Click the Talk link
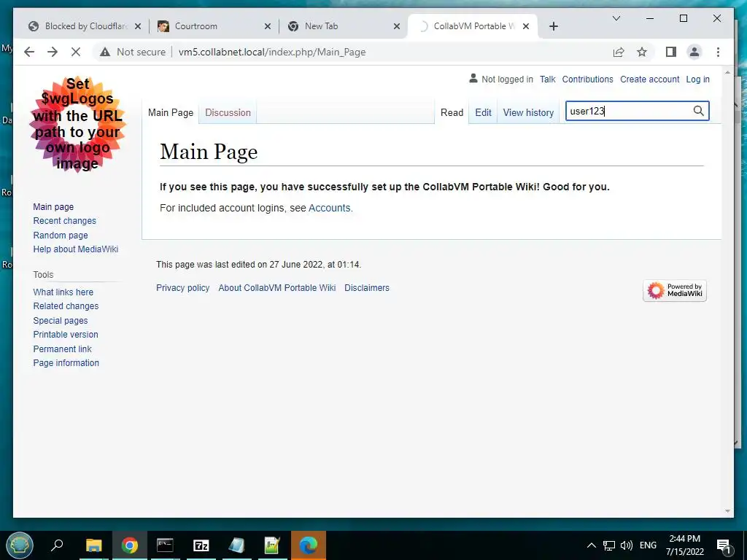747x560 pixels. 547,79
